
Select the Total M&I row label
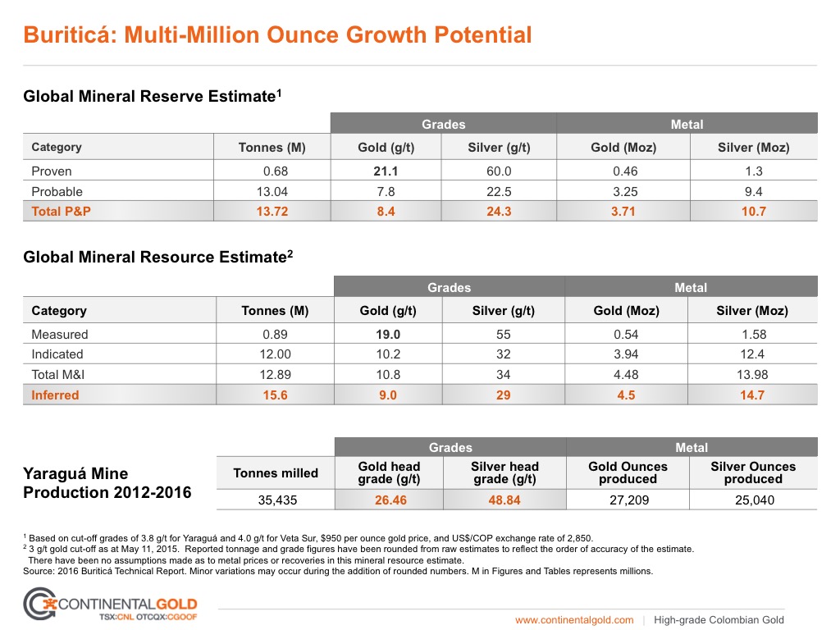coord(59,374)
